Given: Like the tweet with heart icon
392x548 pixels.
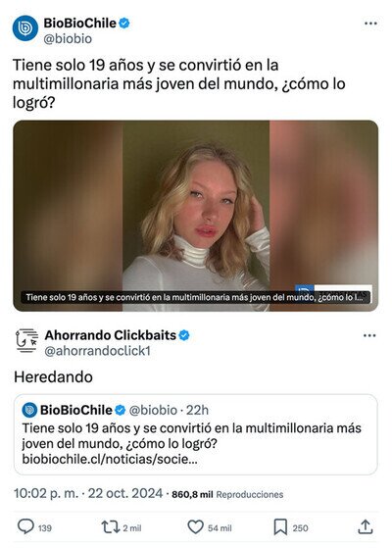Looking at the screenshot, I should click(196, 527).
